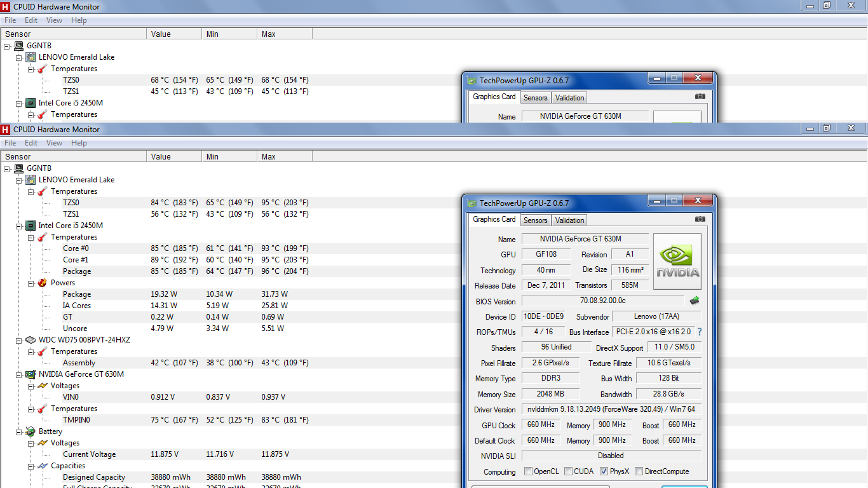Open View menu in background HWMonitor window
Screen dimensions: 868x488
(55, 20)
